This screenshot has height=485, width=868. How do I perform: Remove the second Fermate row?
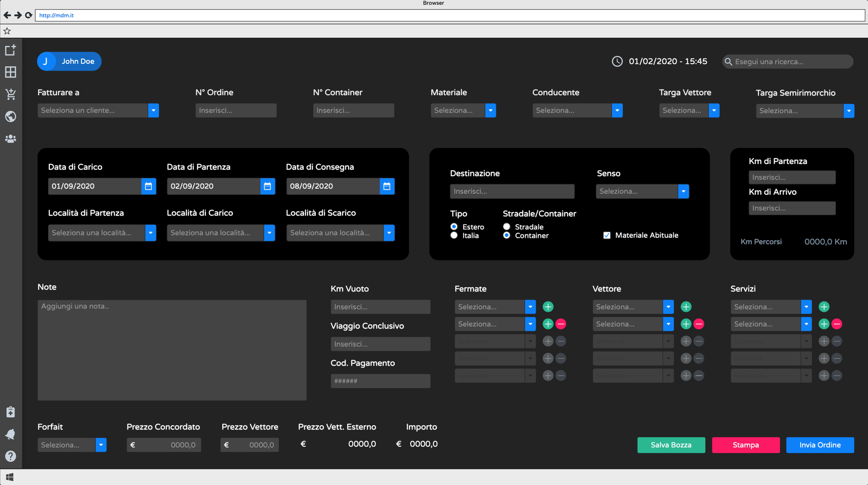point(561,324)
